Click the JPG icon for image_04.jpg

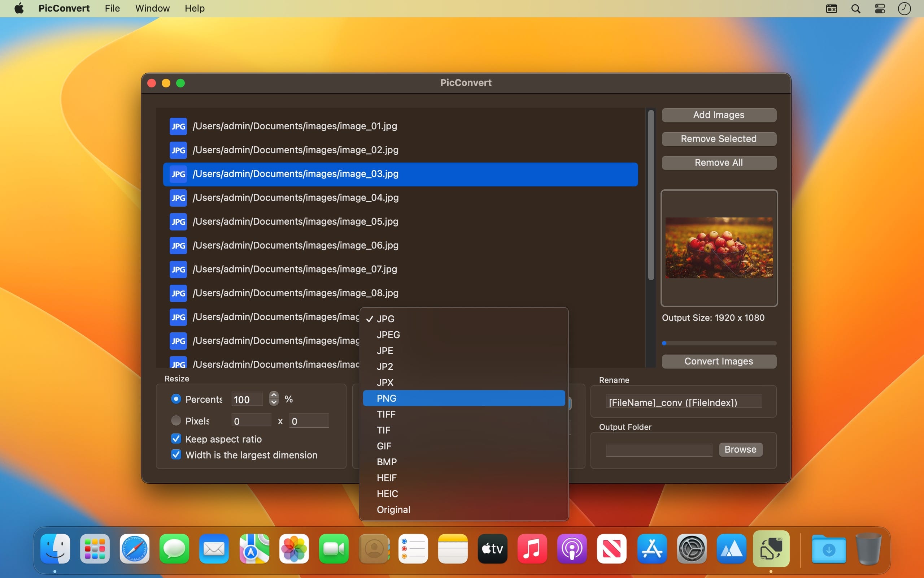178,198
